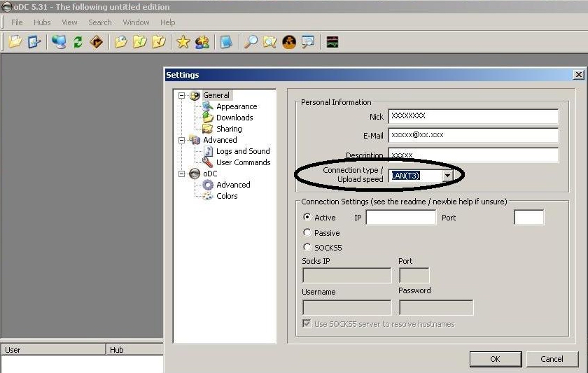This screenshot has height=373, width=588.
Task: Click the blue notepad toolbar icon
Action: tap(226, 41)
